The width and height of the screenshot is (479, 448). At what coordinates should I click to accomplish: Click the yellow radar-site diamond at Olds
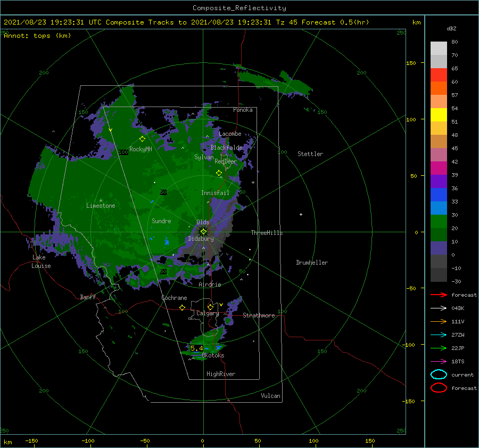[203, 232]
